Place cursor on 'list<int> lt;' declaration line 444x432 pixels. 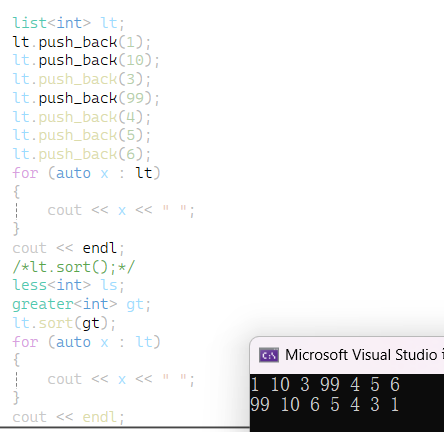[x=68, y=23]
